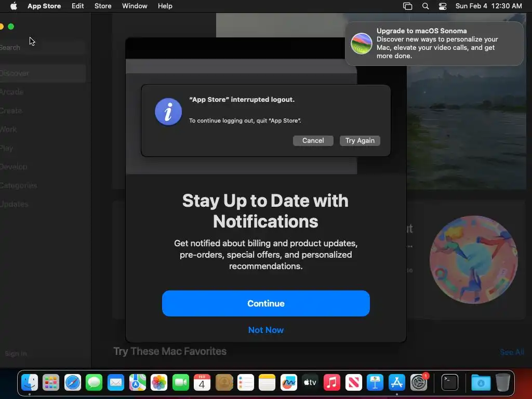Image resolution: width=532 pixels, height=399 pixels.
Task: Open the Window menu
Action: click(x=135, y=6)
